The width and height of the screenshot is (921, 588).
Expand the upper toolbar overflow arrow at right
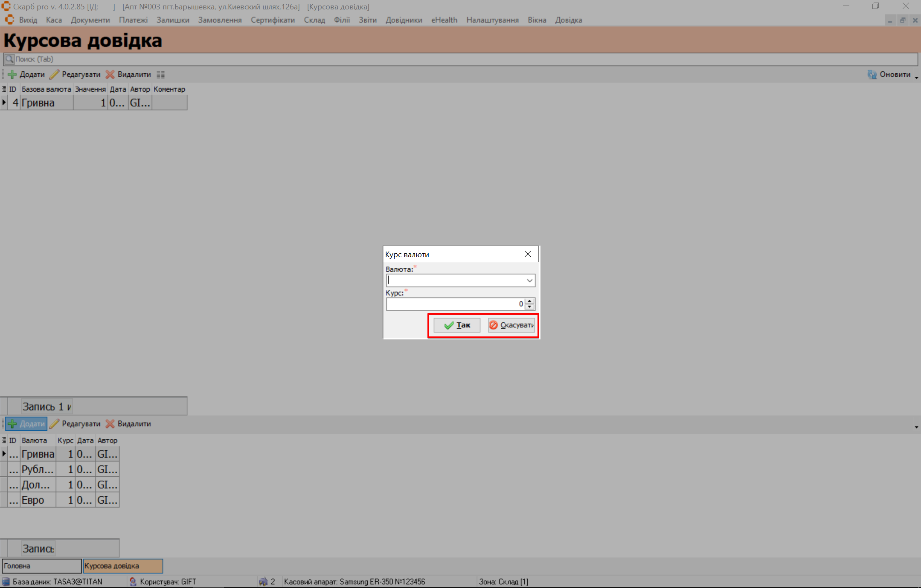(916, 78)
